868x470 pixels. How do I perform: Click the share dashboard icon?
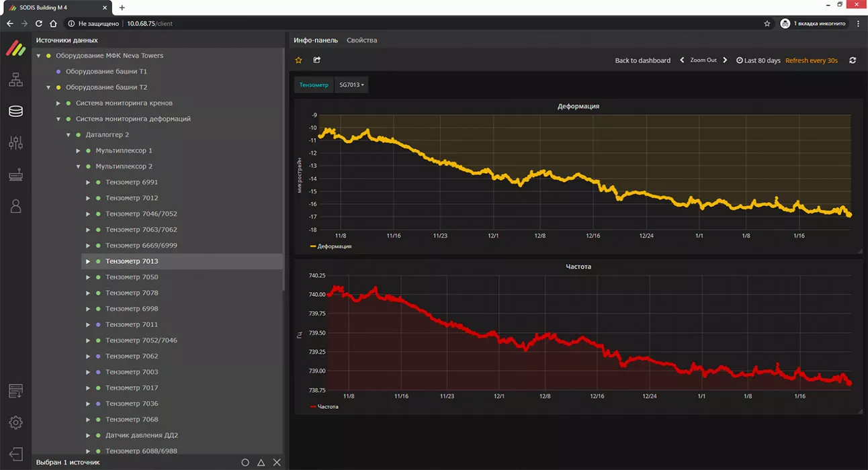[317, 60]
